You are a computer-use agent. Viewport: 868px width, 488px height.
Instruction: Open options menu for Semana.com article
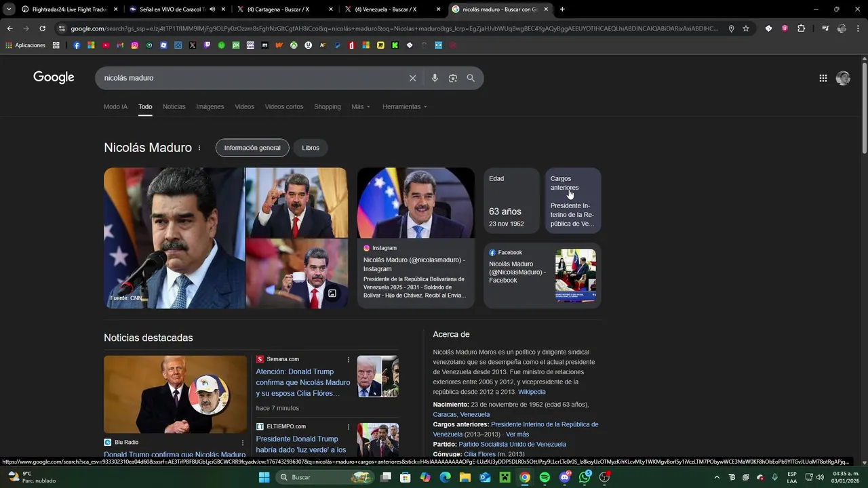349,359
